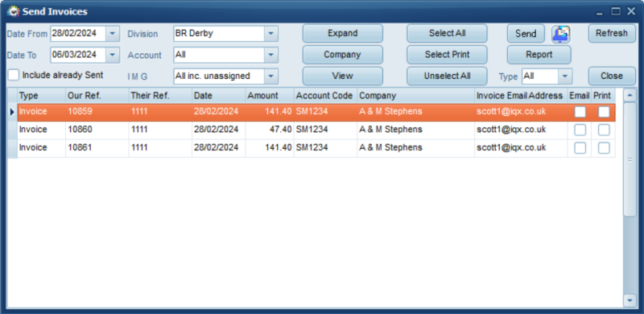The width and height of the screenshot is (644, 314).
Task: Click the row indicator arrow for invoice 10859
Action: [x=12, y=112]
